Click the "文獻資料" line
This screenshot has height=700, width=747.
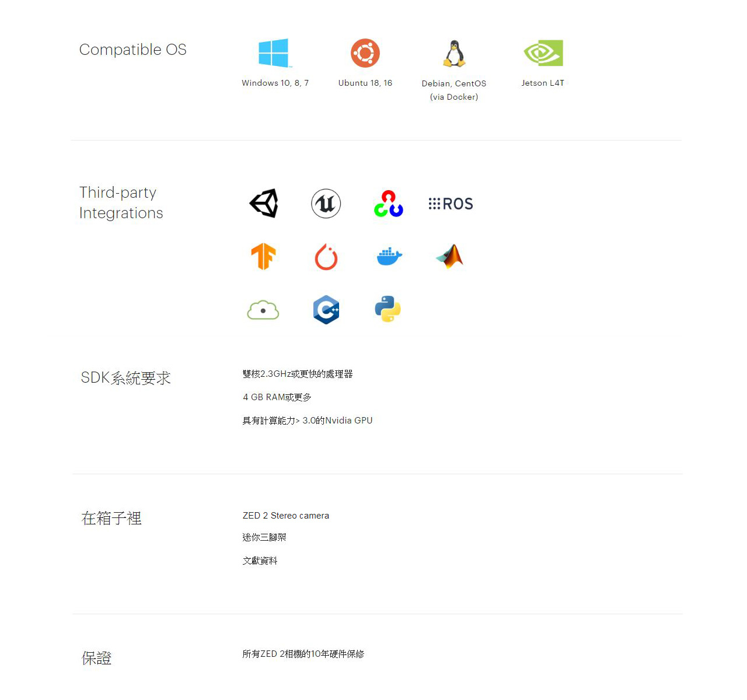[260, 561]
